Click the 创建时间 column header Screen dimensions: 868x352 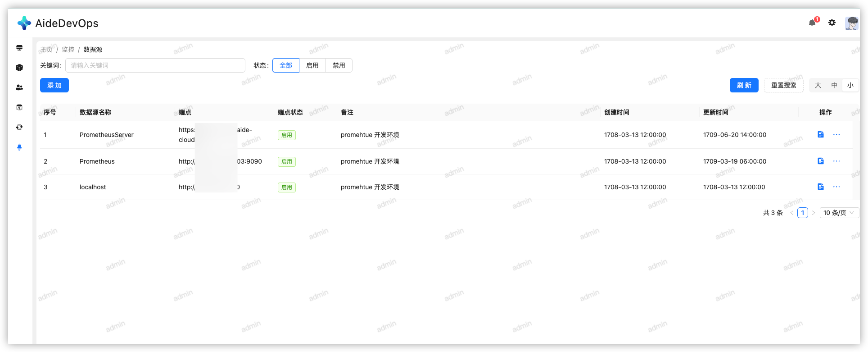[x=617, y=112]
